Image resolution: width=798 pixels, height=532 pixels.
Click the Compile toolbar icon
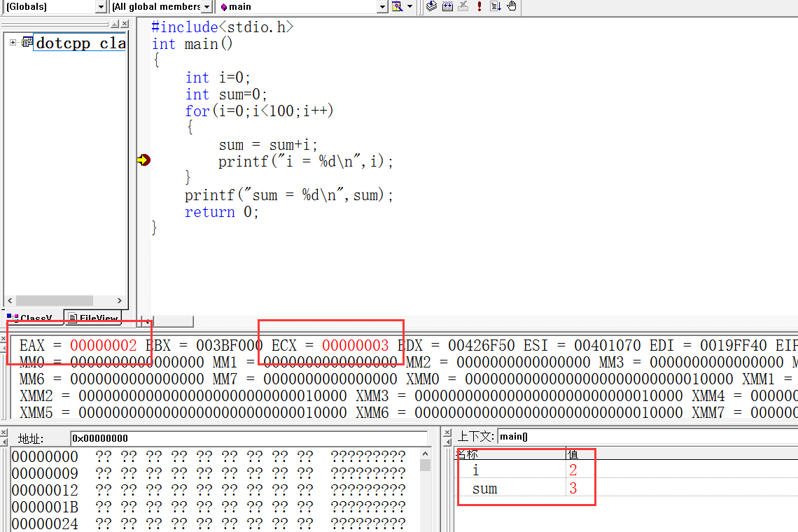tap(431, 6)
